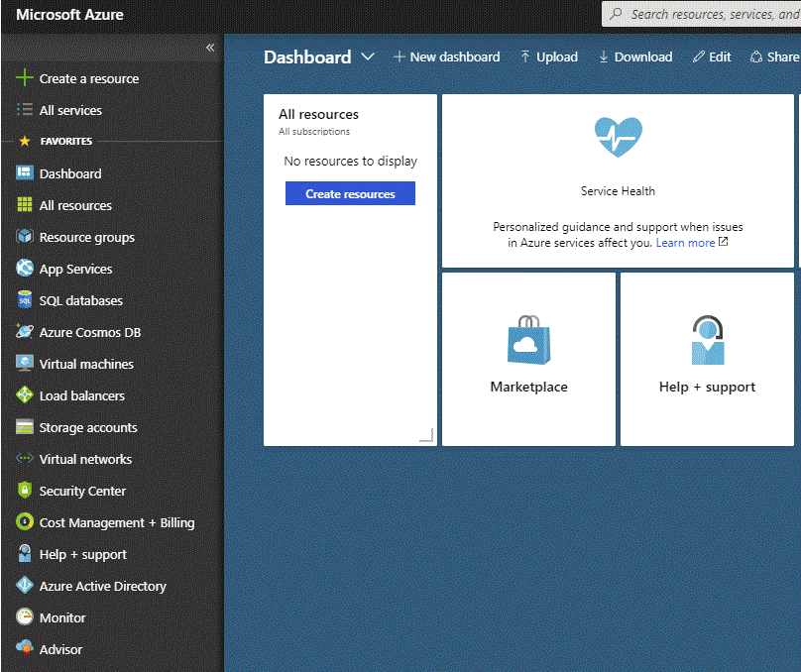This screenshot has height=672, width=801.
Task: Click the Storage accounts icon
Action: tap(25, 426)
